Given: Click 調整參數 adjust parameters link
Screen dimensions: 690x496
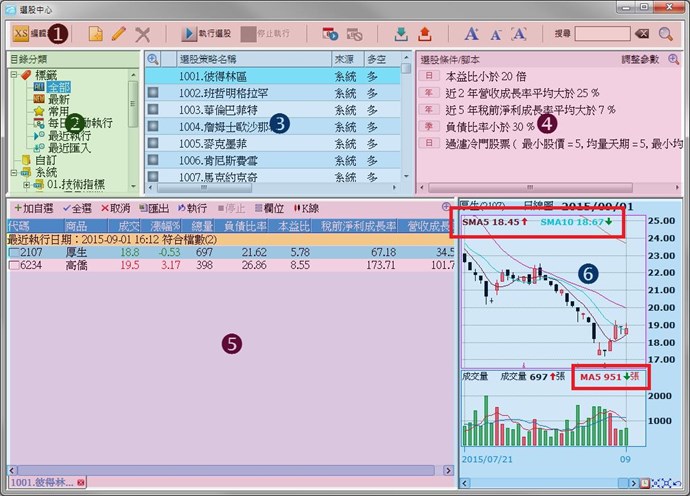Looking at the screenshot, I should (x=640, y=59).
